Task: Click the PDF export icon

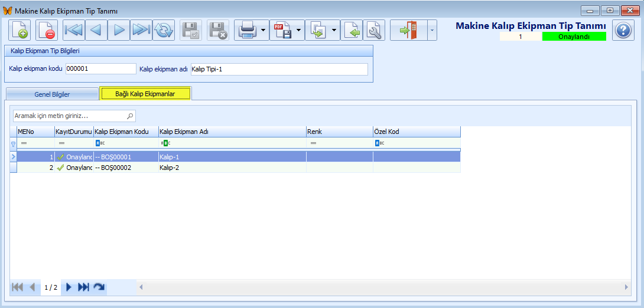Action: [282, 30]
